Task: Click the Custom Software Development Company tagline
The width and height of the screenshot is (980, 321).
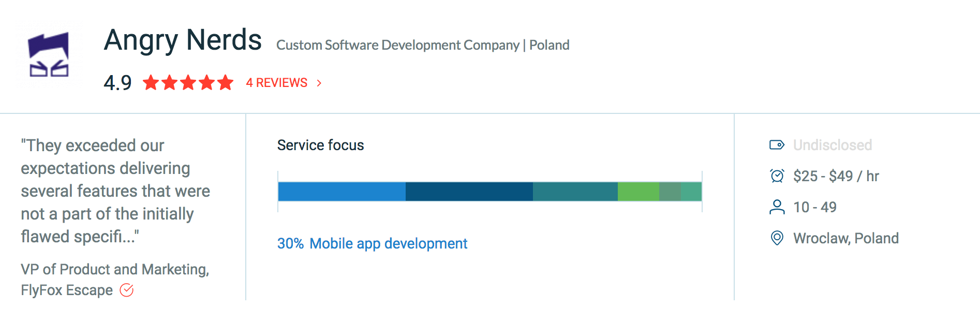Action: (x=397, y=45)
